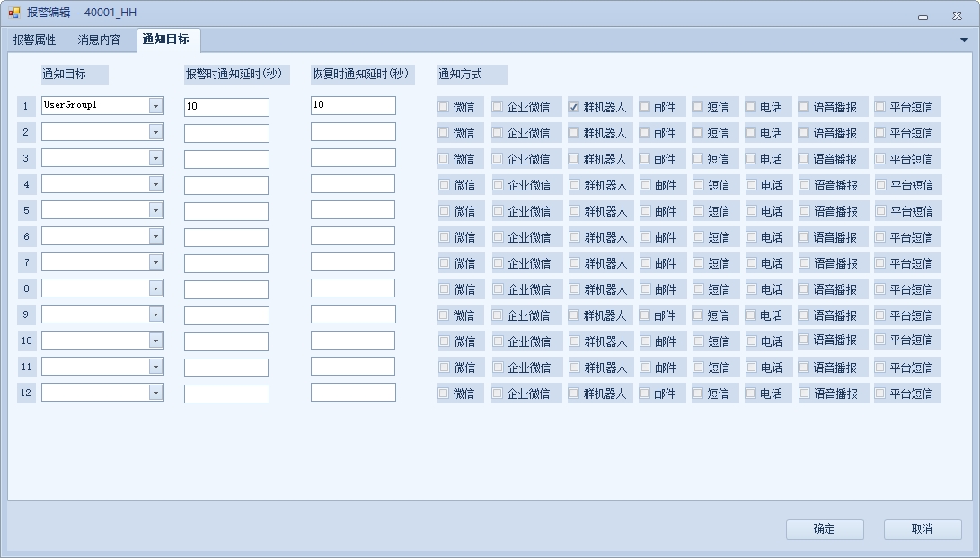Focus row 5 alarm notify delay field
Screen dimensions: 980x558
point(226,211)
